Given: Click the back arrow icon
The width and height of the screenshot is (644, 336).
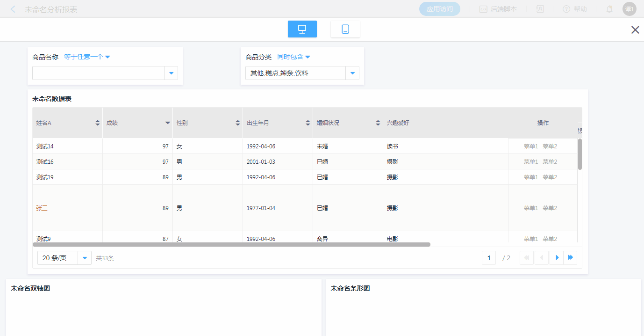Looking at the screenshot, I should 13,9.
